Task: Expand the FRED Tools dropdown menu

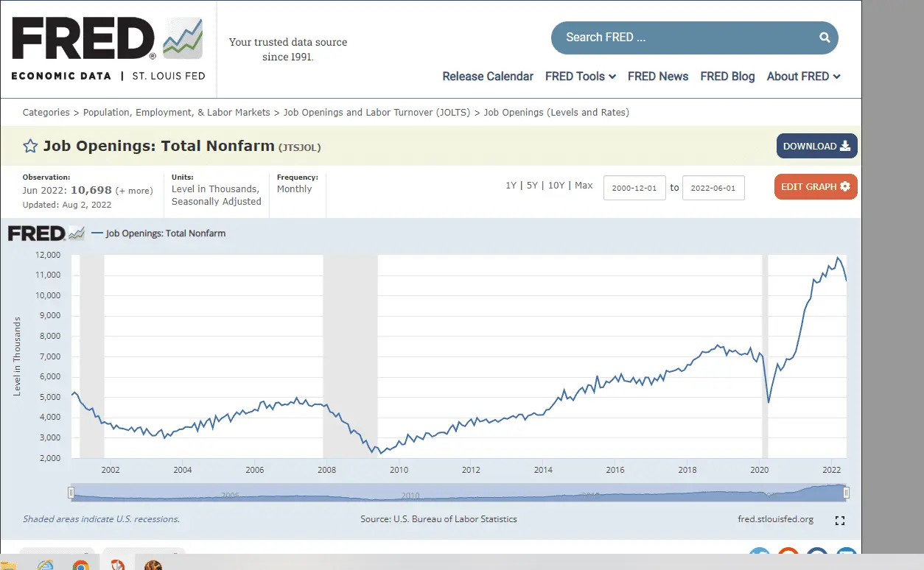Action: tap(580, 77)
